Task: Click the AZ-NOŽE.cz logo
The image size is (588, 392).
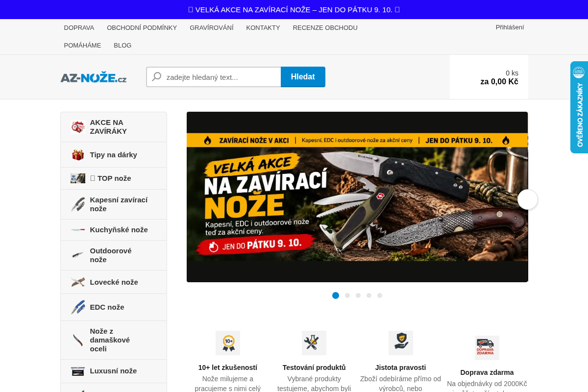Action: (x=94, y=78)
